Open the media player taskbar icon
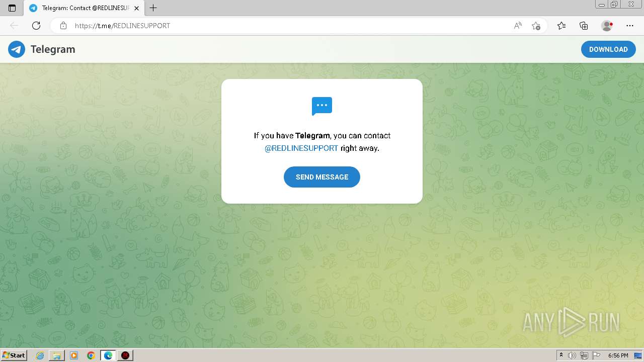The width and height of the screenshot is (644, 362). point(74,355)
